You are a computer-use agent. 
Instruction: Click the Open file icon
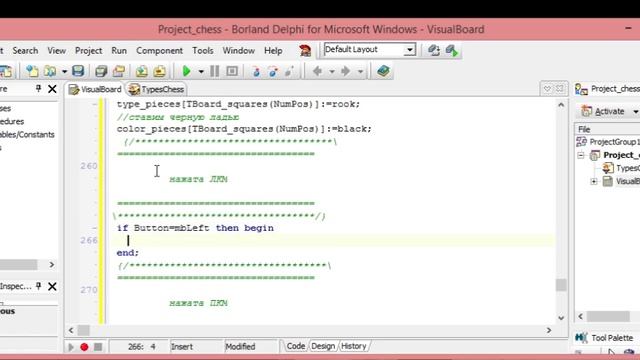click(x=50, y=71)
